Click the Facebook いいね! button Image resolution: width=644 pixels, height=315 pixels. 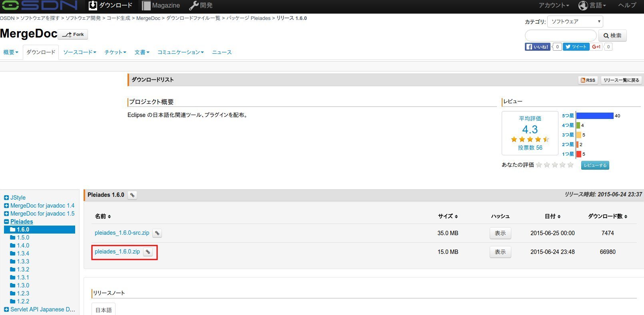pyautogui.click(x=537, y=47)
